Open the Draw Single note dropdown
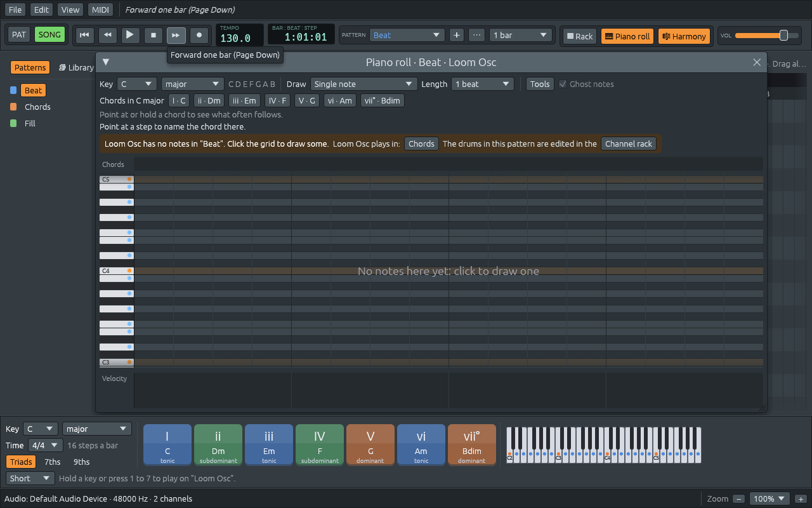812x508 pixels. [363, 84]
